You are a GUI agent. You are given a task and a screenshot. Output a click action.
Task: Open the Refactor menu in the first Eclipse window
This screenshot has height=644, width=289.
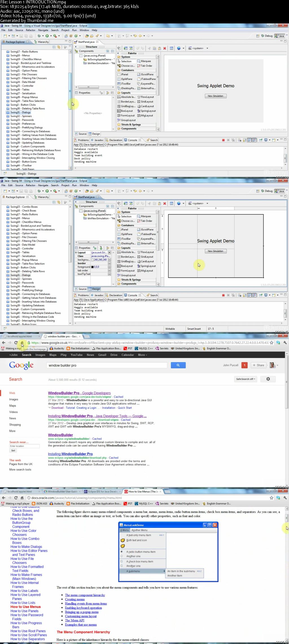click(x=31, y=30)
